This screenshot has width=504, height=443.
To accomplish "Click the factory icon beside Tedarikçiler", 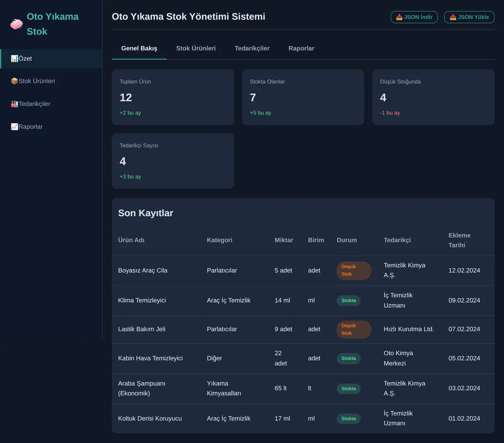I will click(x=14, y=104).
